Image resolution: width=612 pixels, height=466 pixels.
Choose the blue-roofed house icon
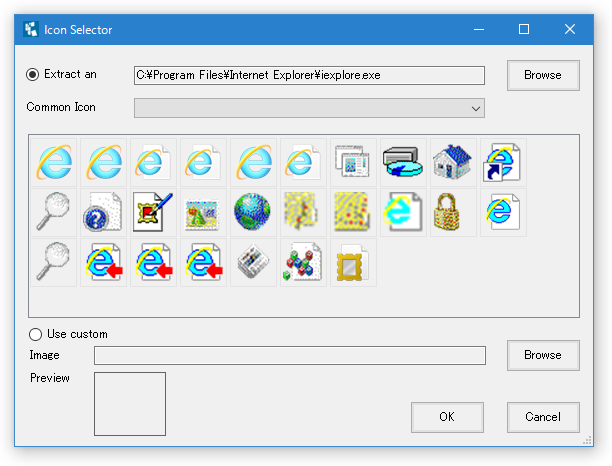453,162
